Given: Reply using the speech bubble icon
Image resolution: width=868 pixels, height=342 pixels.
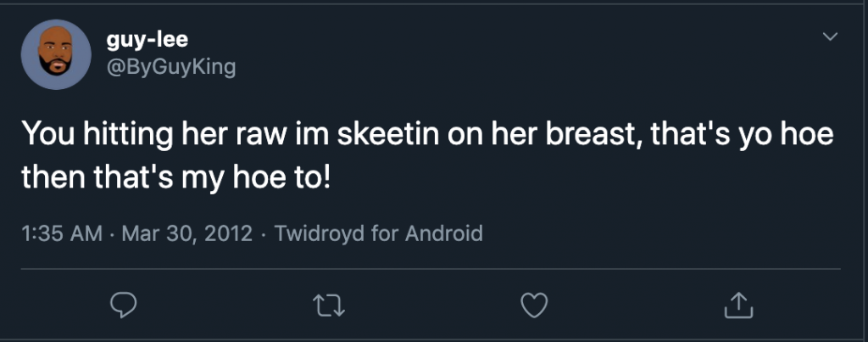Looking at the screenshot, I should click(124, 304).
